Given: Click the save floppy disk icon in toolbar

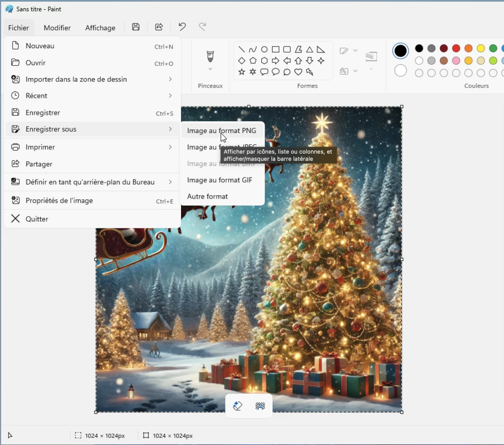Looking at the screenshot, I should tap(136, 27).
